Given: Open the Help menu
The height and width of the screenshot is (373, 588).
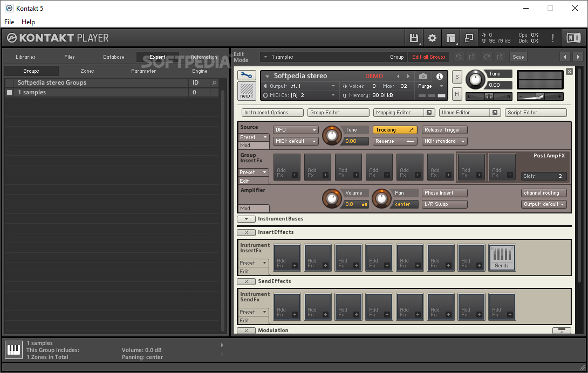Looking at the screenshot, I should (28, 22).
